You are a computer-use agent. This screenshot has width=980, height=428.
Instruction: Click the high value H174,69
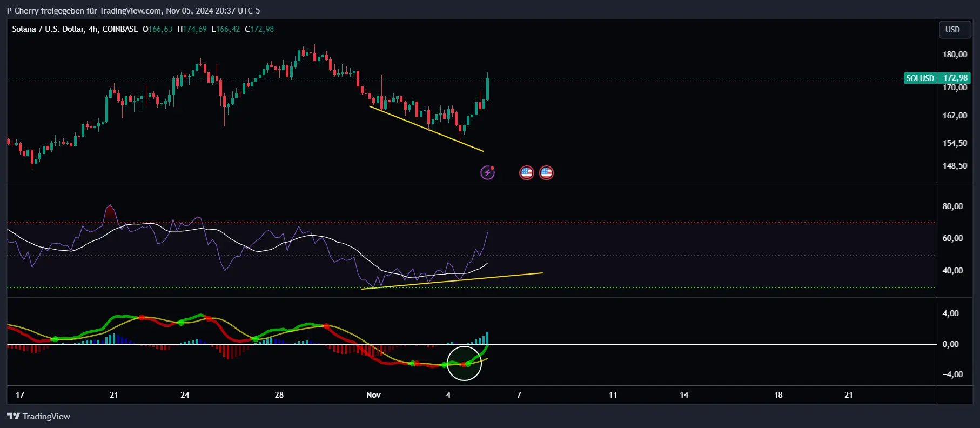pos(192,29)
